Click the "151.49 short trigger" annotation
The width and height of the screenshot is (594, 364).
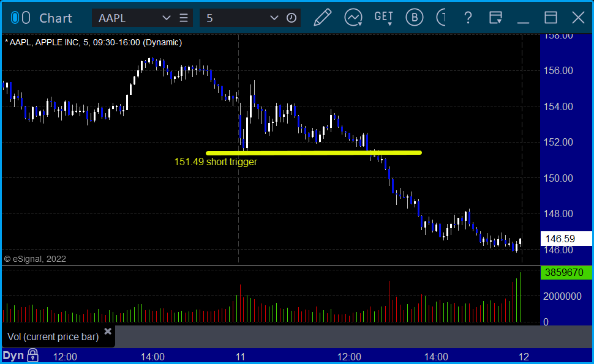[216, 162]
